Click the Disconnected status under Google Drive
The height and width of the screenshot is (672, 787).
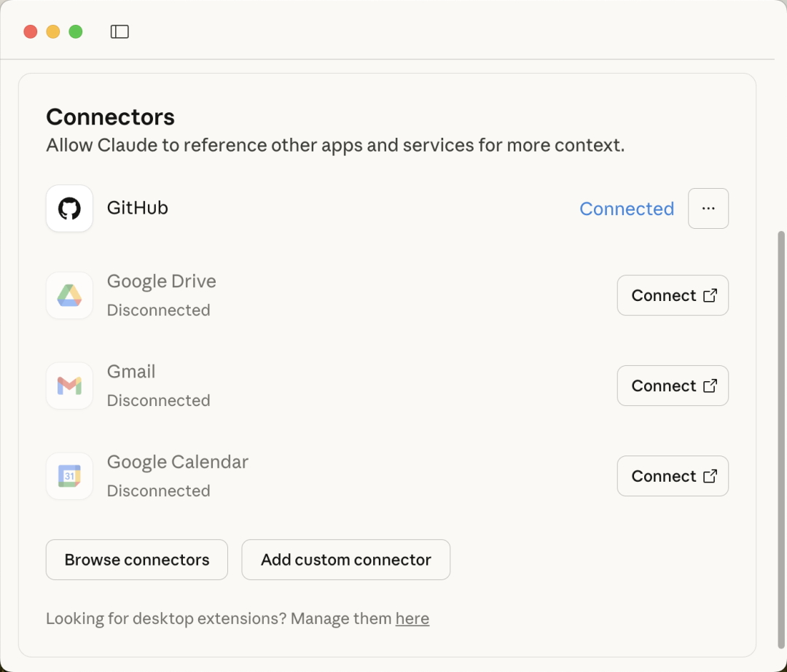click(x=159, y=310)
